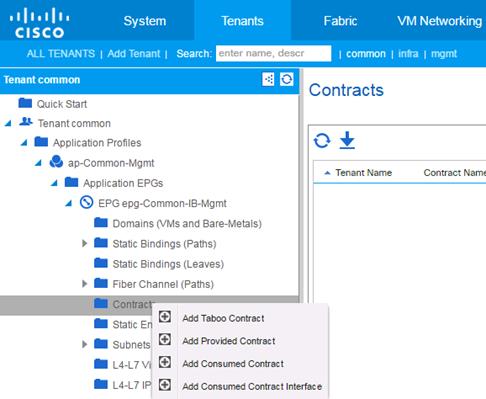Switch to the Fabric tab
This screenshot has width=486, height=399.
click(x=340, y=21)
